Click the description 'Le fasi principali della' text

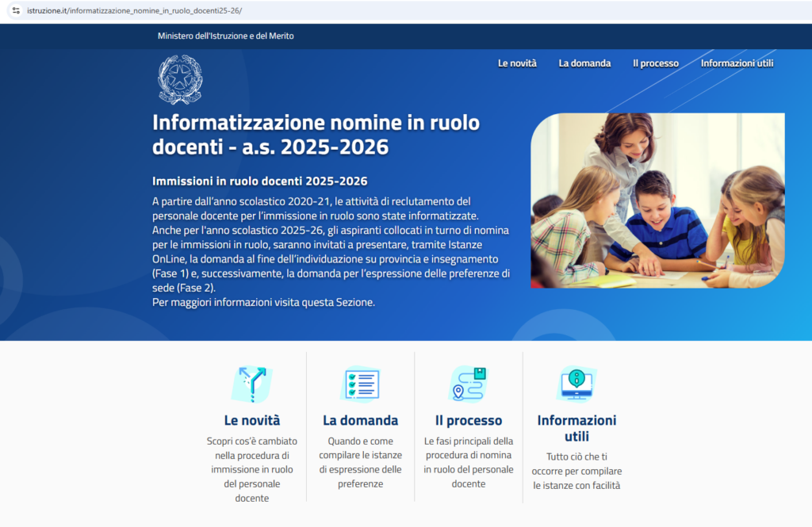click(469, 462)
